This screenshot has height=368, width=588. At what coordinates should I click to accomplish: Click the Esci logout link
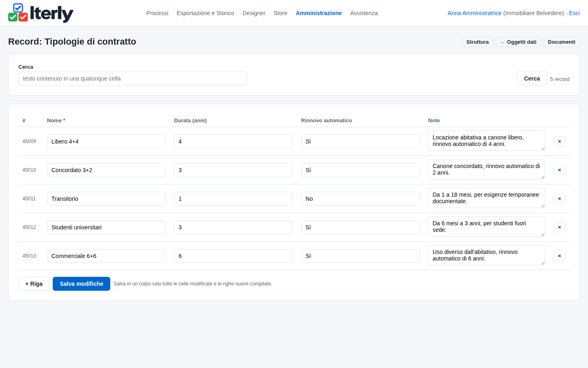point(574,13)
